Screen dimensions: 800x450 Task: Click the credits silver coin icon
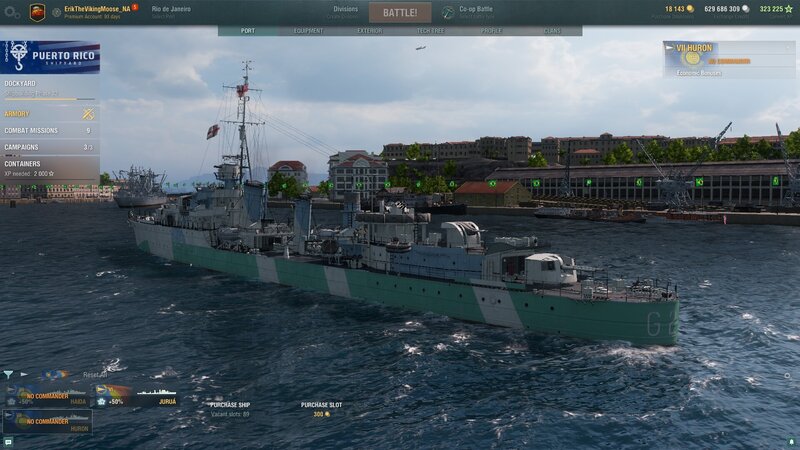click(x=745, y=9)
